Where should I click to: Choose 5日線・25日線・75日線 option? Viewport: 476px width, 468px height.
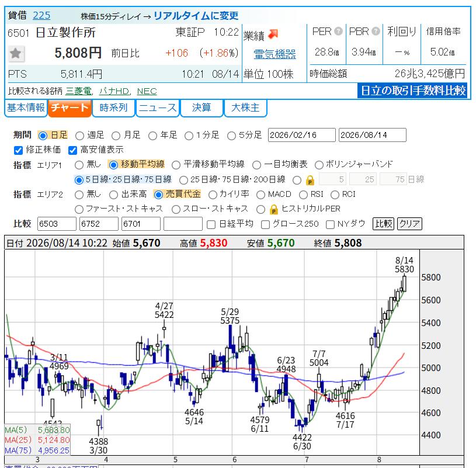pyautogui.click(x=79, y=180)
